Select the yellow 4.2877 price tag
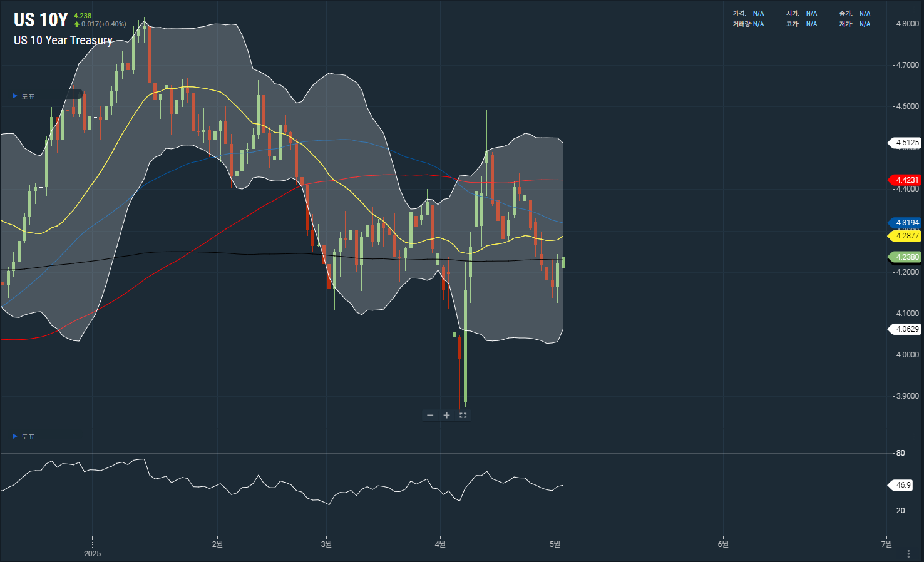The width and height of the screenshot is (924, 562). tap(906, 236)
